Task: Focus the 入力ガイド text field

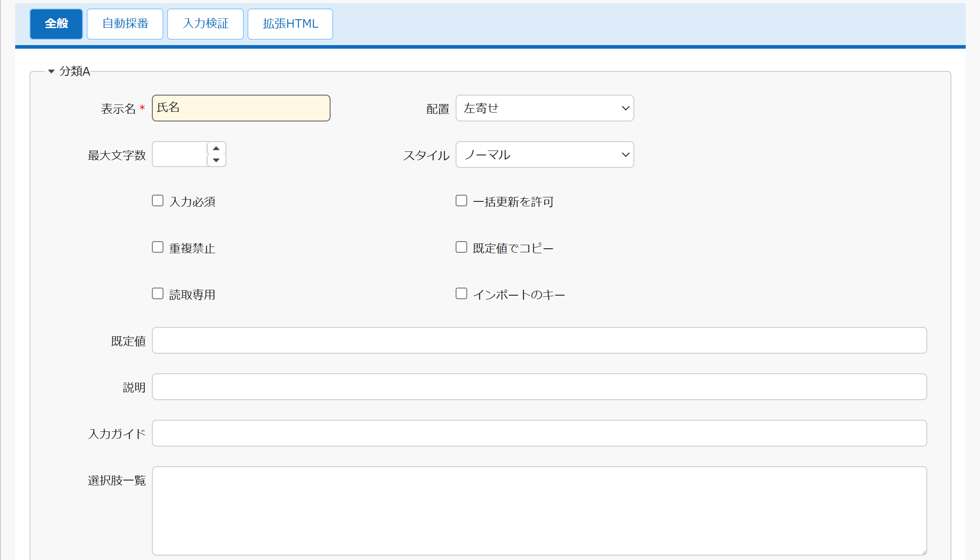Action: [539, 433]
